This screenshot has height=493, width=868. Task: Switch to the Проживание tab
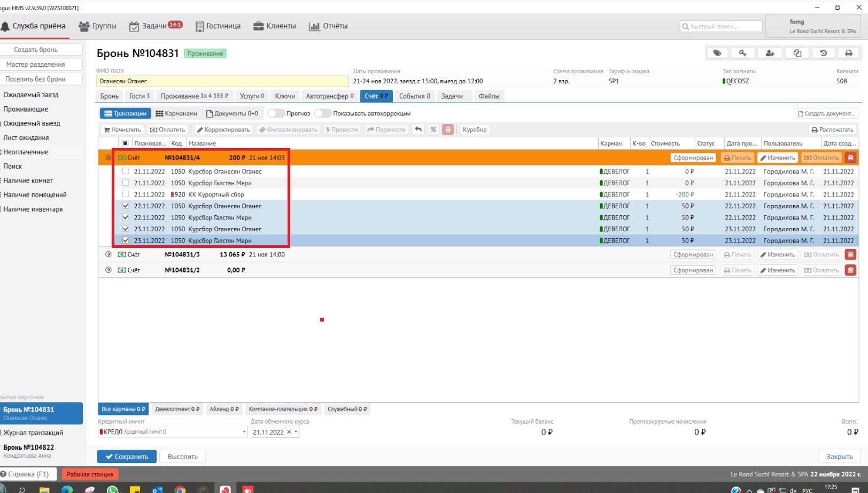pyautogui.click(x=194, y=96)
